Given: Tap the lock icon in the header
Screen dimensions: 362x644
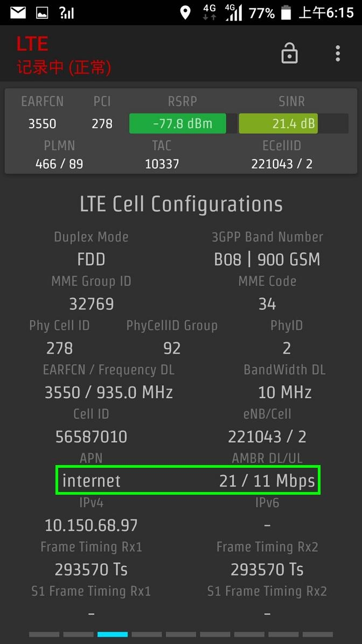Looking at the screenshot, I should tap(289, 53).
